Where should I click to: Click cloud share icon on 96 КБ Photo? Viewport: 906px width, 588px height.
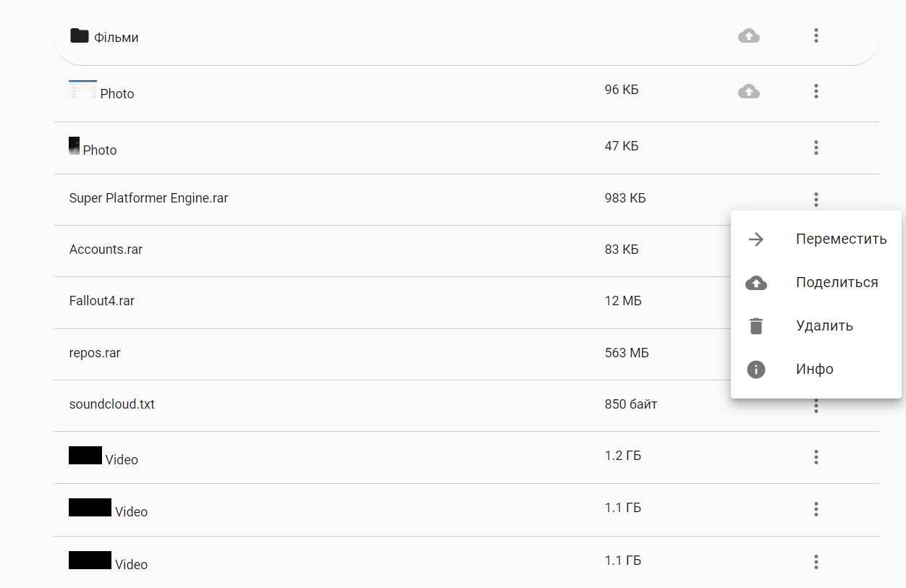749,91
